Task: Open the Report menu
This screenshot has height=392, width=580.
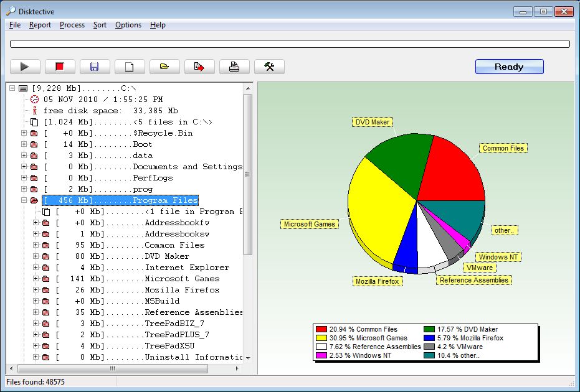Action: [40, 25]
